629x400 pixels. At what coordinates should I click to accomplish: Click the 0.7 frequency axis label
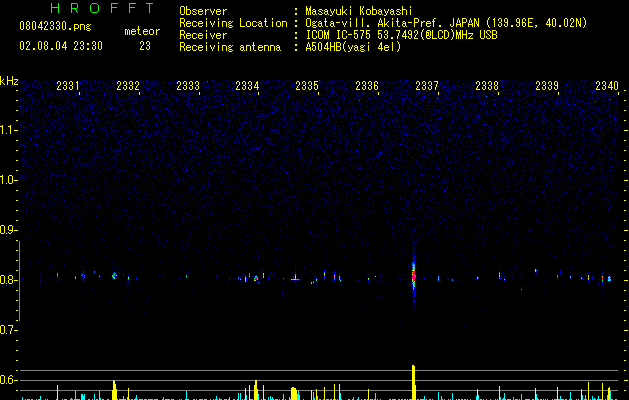7,330
